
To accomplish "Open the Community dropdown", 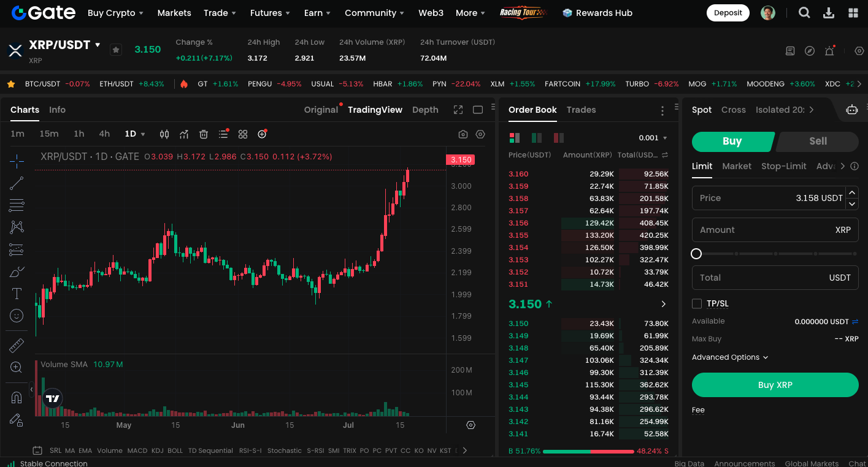I will tap(374, 13).
